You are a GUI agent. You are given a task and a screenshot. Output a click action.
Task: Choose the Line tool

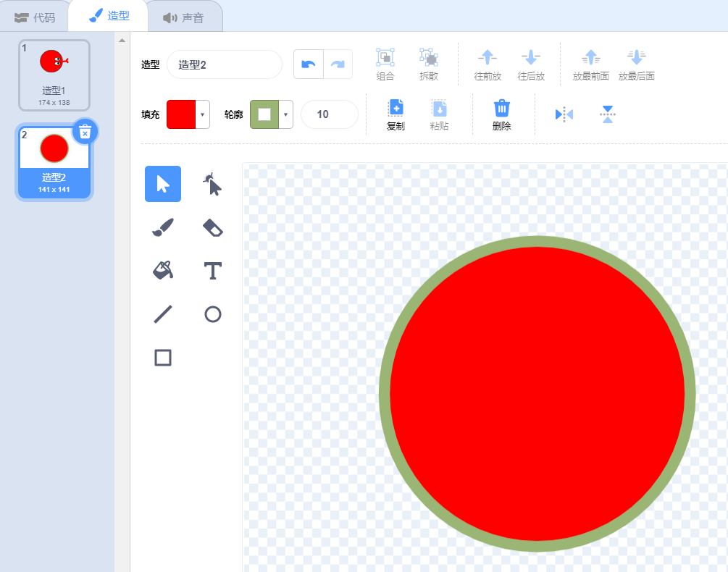click(x=163, y=314)
